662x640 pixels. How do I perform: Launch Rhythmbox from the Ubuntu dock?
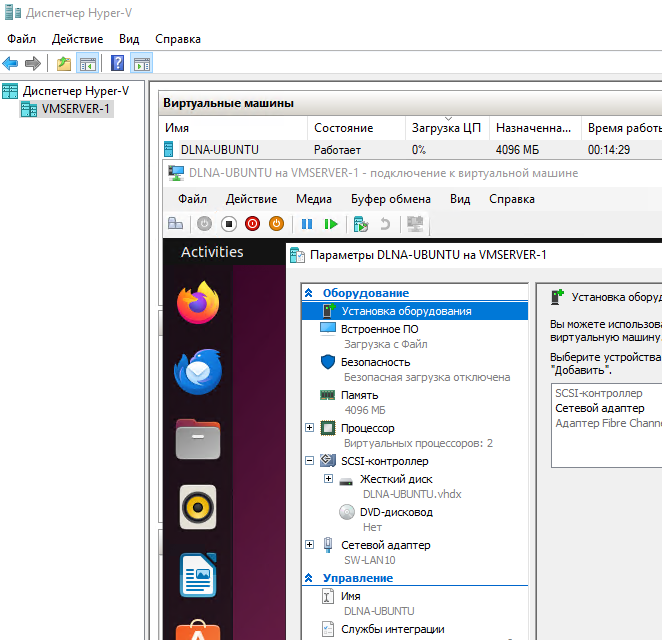198,507
